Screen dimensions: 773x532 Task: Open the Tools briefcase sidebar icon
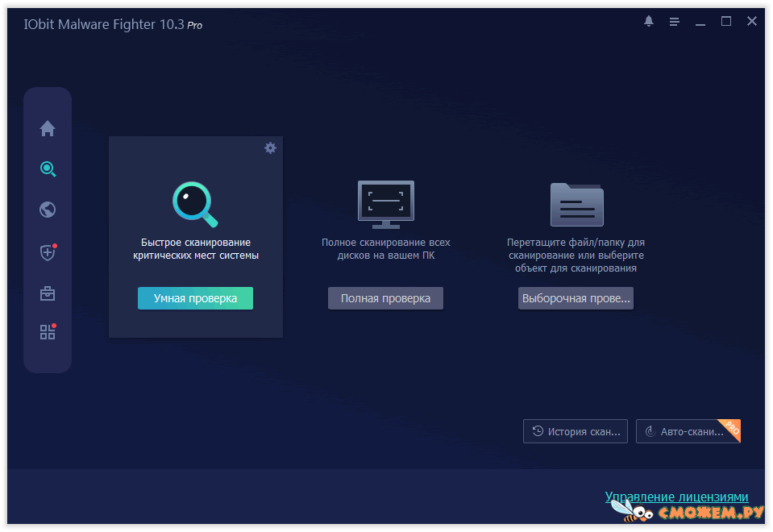pyautogui.click(x=48, y=293)
